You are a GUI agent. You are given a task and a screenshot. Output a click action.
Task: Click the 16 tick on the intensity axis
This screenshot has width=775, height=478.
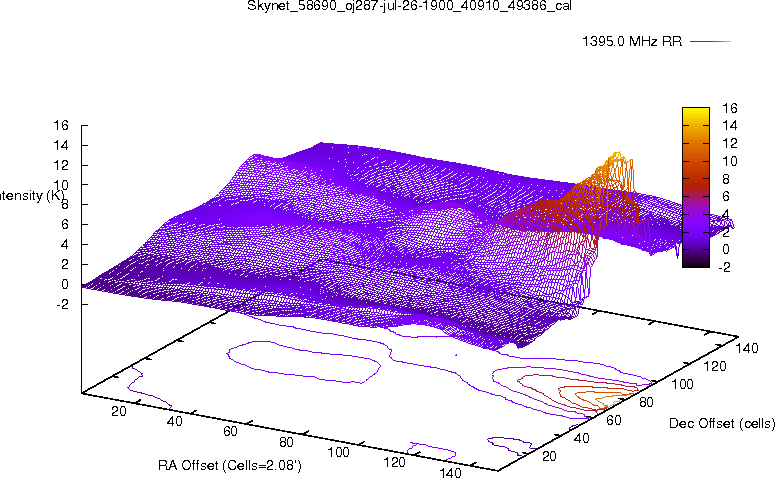pos(61,125)
